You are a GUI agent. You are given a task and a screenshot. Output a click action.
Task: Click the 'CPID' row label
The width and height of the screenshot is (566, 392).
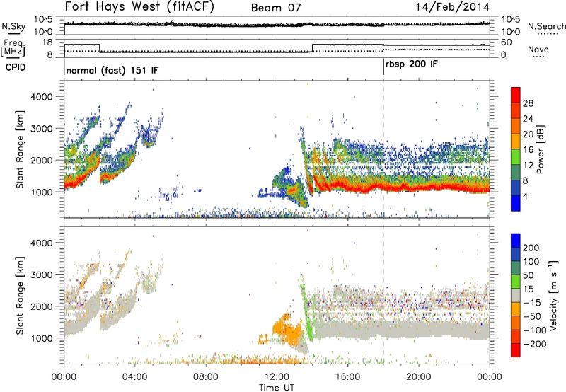coord(16,67)
